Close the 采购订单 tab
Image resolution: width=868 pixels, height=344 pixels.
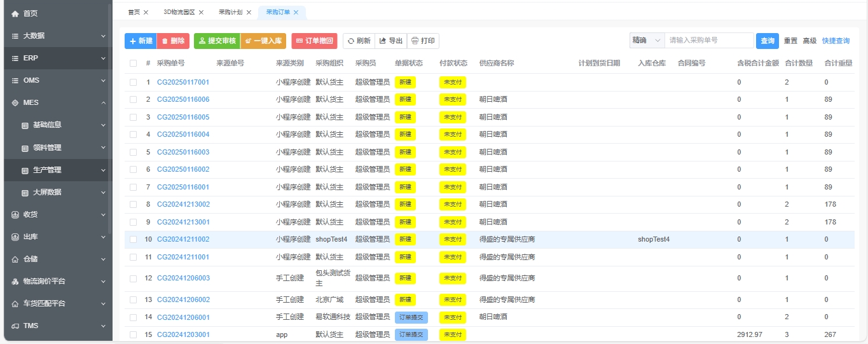click(296, 12)
